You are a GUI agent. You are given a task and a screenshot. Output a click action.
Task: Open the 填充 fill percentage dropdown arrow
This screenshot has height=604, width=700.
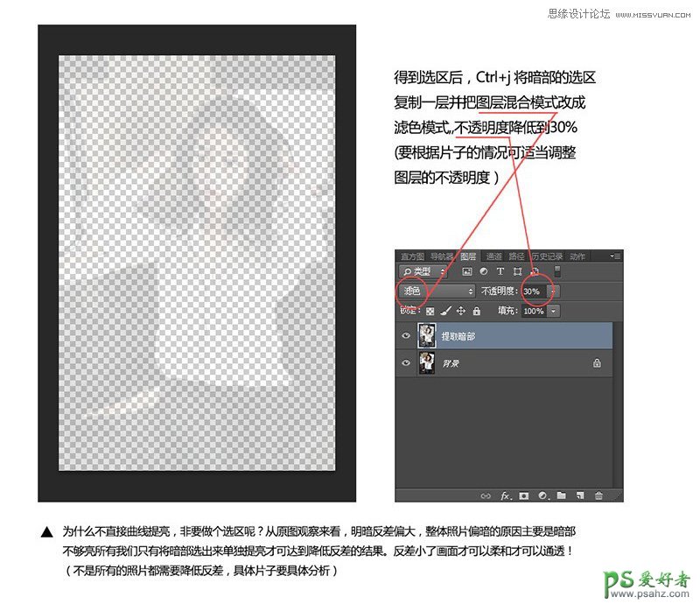(x=554, y=311)
